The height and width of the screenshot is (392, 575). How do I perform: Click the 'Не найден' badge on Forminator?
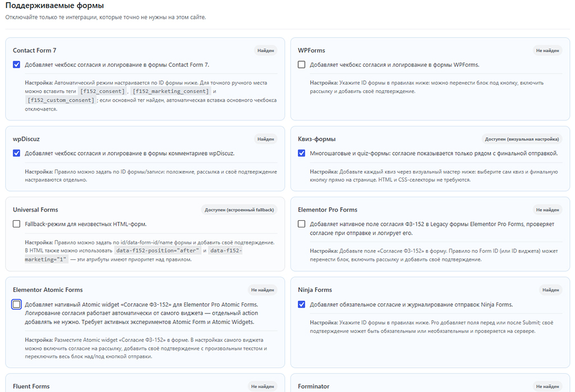(547, 386)
